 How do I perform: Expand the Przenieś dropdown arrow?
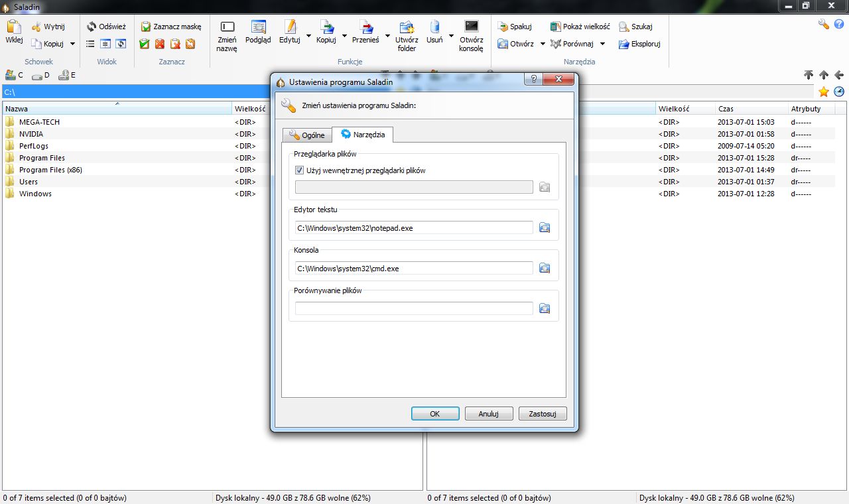pyautogui.click(x=387, y=36)
